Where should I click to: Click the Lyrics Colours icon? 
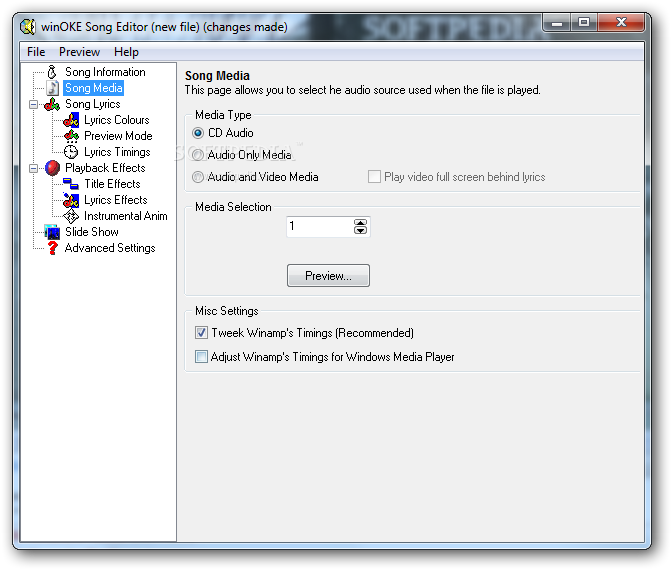coord(71,120)
